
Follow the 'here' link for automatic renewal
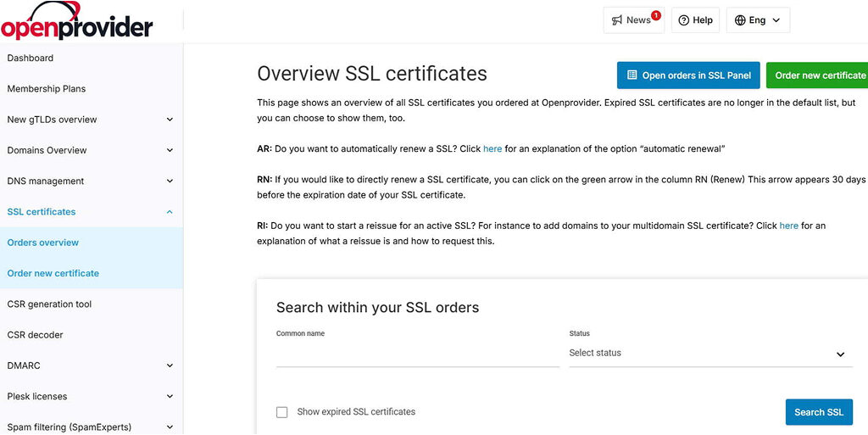492,149
